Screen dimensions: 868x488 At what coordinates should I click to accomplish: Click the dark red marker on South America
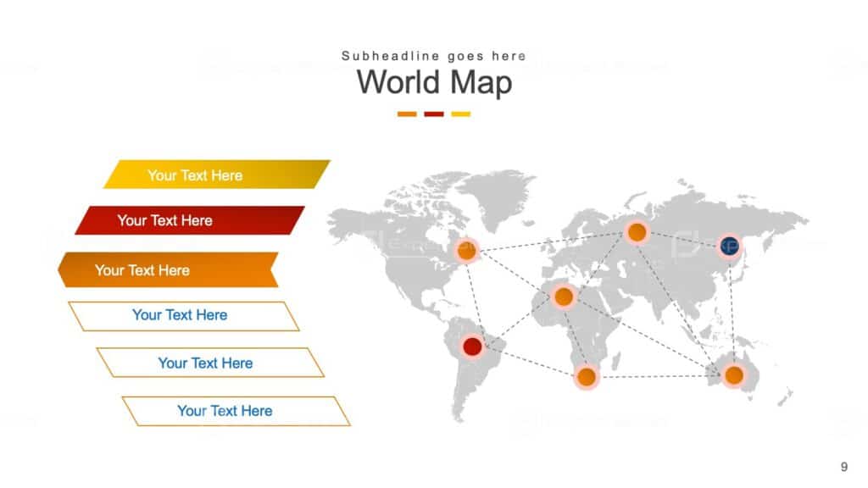(x=472, y=347)
